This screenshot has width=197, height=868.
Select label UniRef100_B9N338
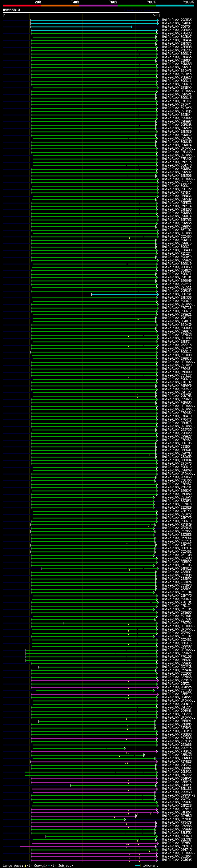pyautogui.click(x=176, y=297)
